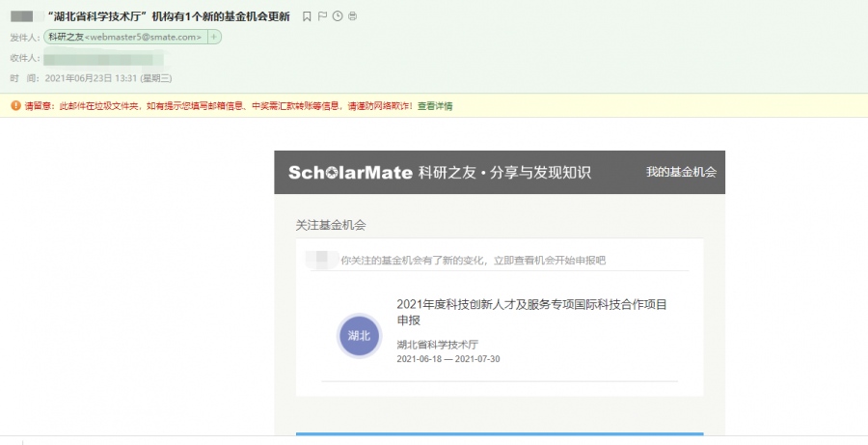Click the 你关注的基金机会有了新的变化 message text
868x445 pixels.
point(474,261)
